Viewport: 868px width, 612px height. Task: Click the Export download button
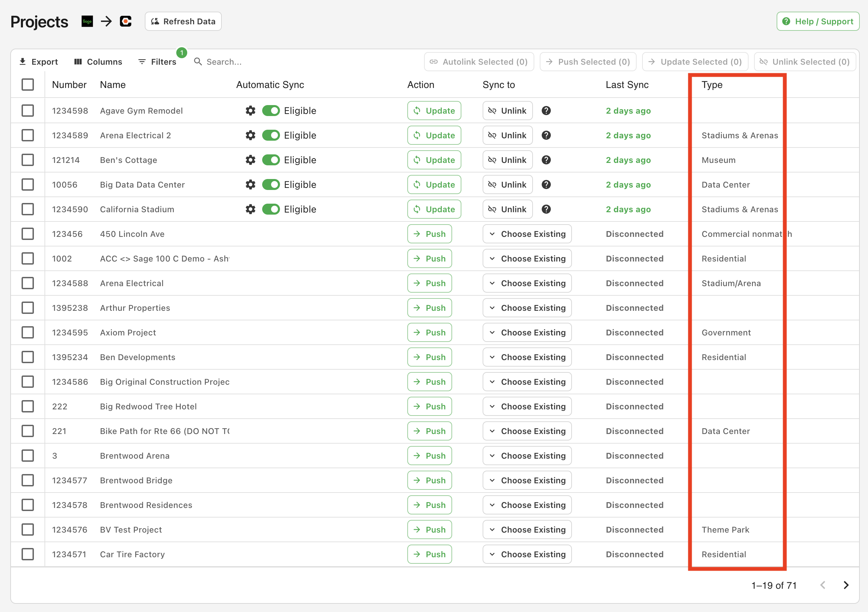pos(39,62)
